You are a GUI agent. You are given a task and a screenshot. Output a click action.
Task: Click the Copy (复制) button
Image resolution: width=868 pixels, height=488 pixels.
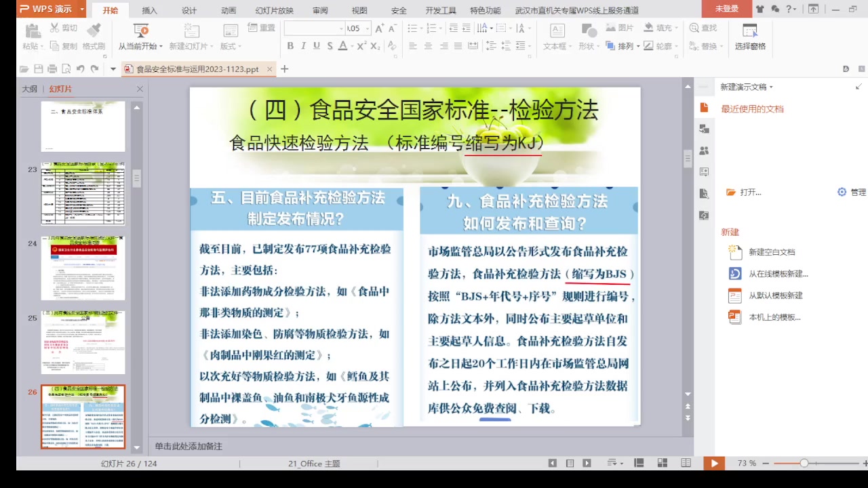(x=64, y=46)
